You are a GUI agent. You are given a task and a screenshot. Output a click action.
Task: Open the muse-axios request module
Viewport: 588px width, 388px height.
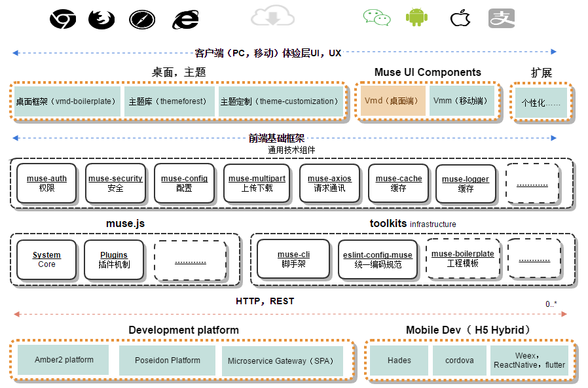coord(329,179)
